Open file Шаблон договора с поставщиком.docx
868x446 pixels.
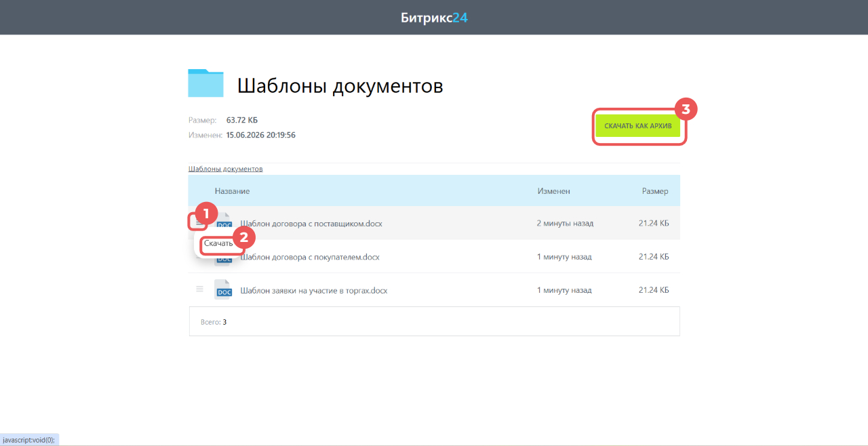click(311, 223)
